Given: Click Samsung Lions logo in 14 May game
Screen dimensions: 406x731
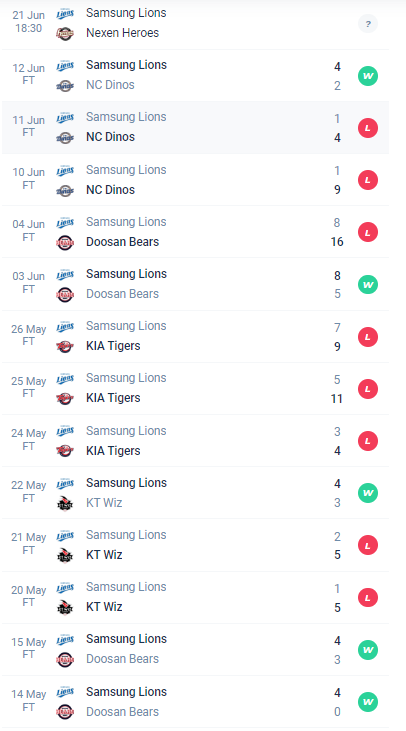Looking at the screenshot, I should 65,692.
